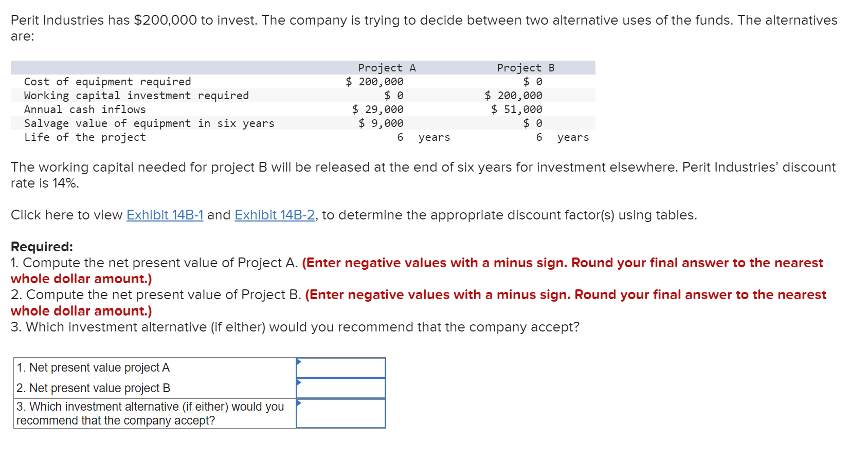Image resolution: width=868 pixels, height=461 pixels.
Task: Click the Net present value project B label
Action: coord(94,388)
